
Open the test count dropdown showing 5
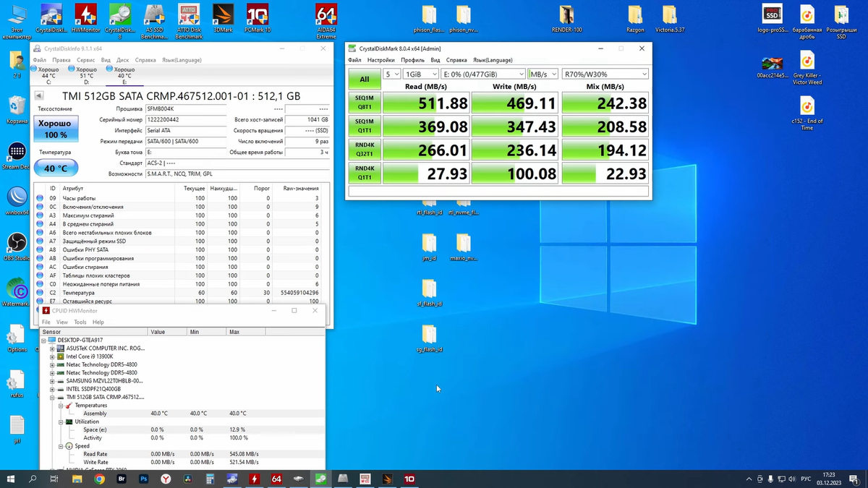click(x=391, y=74)
